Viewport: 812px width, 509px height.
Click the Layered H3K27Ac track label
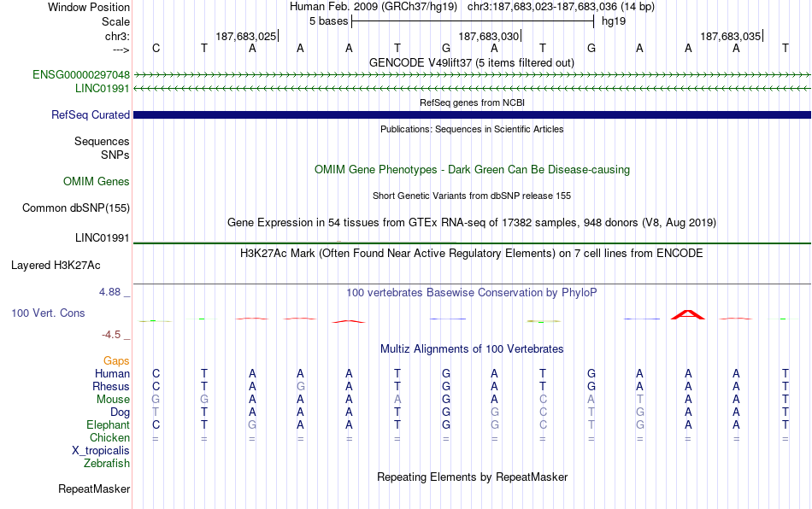click(x=56, y=266)
